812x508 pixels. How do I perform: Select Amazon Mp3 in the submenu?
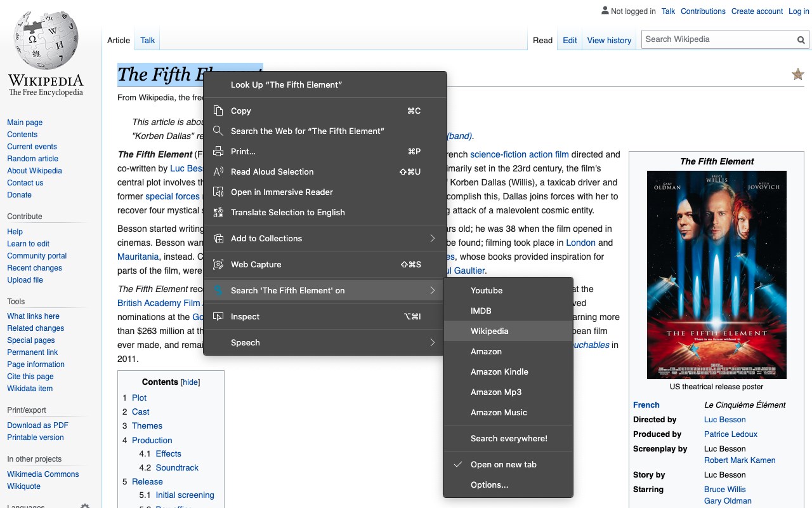[x=508, y=392]
